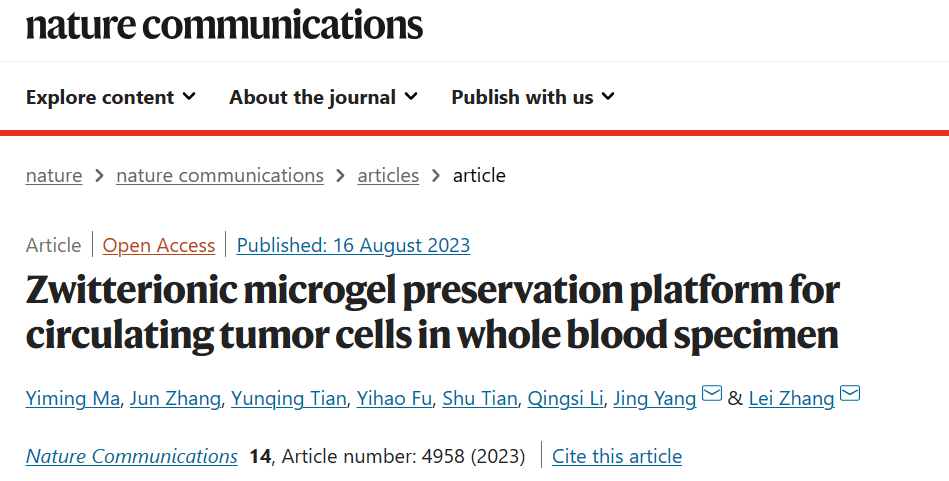The image size is (949, 481).
Task: Open the Published: 16 August 2023 link
Action: pos(353,245)
